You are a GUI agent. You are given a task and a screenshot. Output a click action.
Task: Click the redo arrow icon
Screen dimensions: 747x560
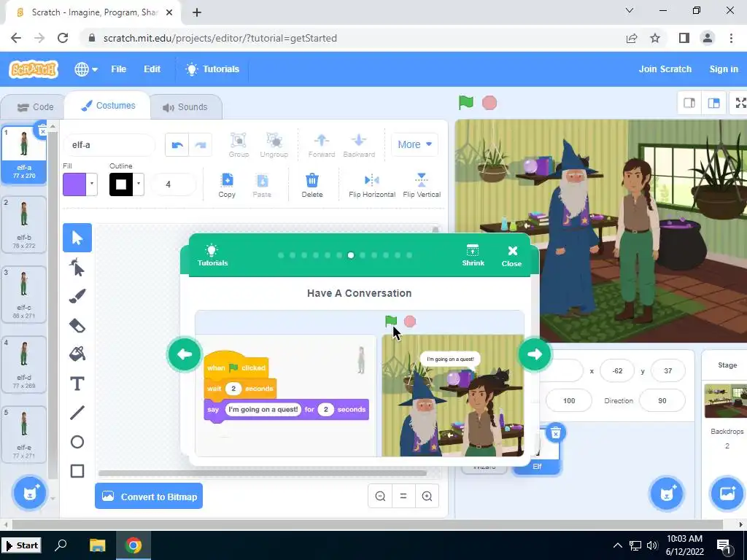click(201, 145)
